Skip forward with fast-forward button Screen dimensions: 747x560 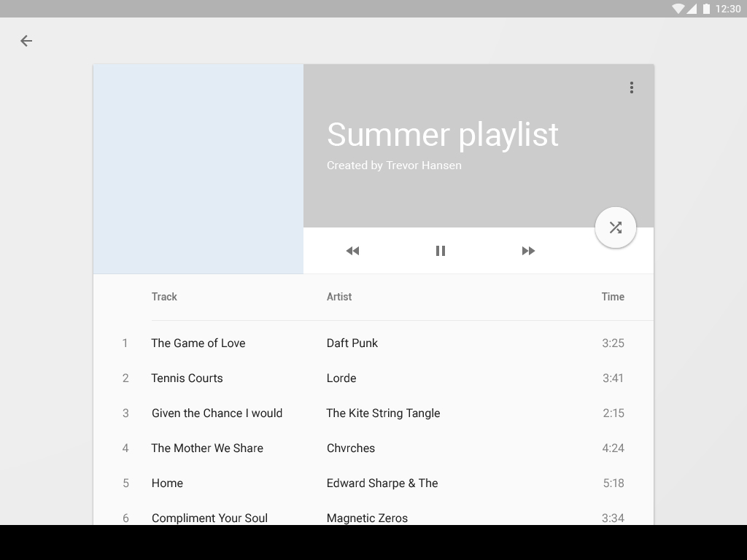coord(528,251)
